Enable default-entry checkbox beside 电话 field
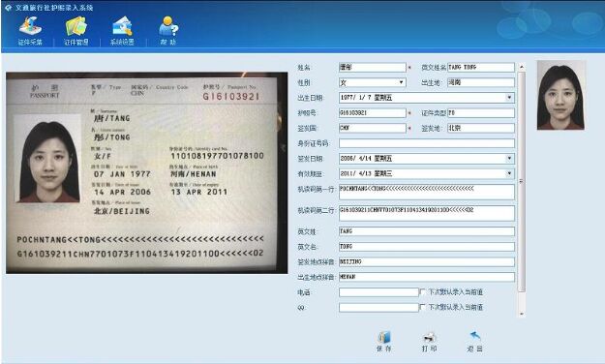The height and width of the screenshot is (364, 605). pos(422,292)
